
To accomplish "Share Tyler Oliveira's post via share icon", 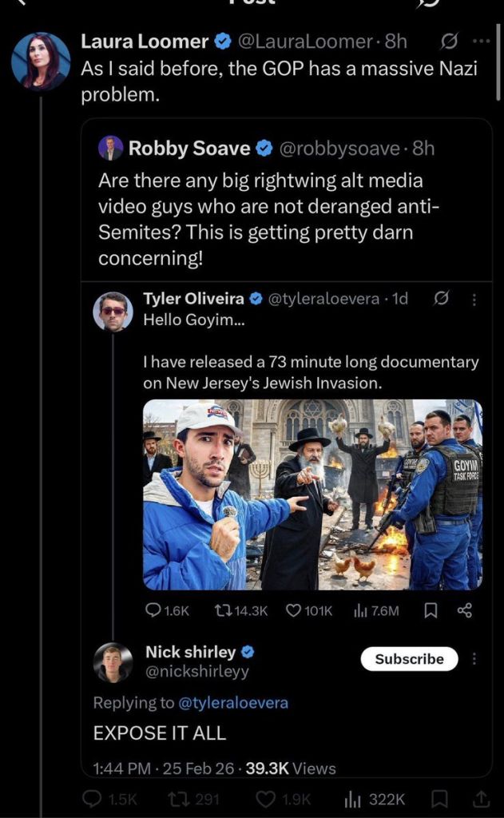I will 464,610.
